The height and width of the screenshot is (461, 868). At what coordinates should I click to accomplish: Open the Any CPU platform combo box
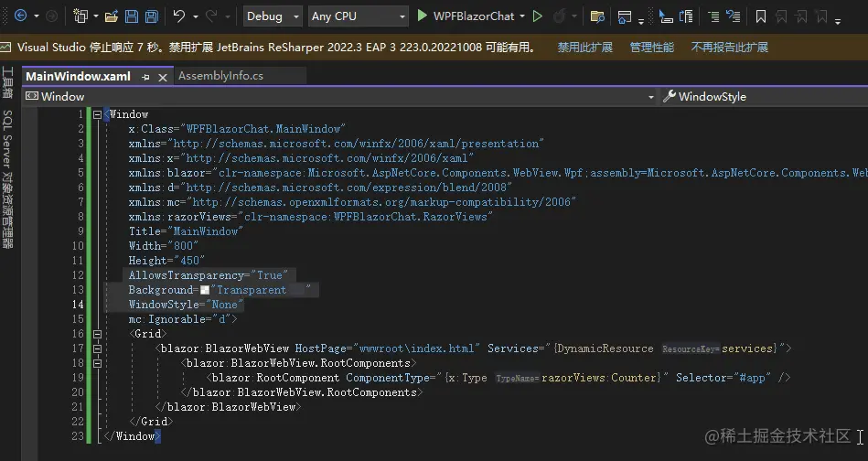click(359, 16)
